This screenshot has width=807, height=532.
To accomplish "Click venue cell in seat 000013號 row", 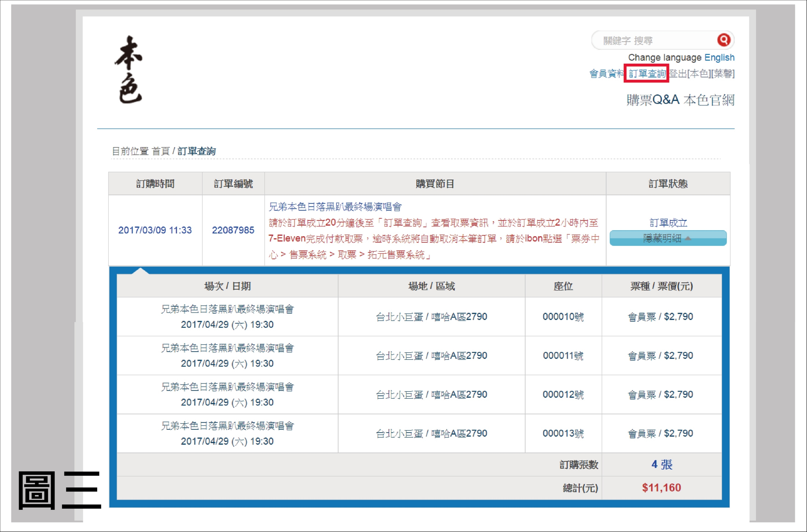I will click(432, 433).
